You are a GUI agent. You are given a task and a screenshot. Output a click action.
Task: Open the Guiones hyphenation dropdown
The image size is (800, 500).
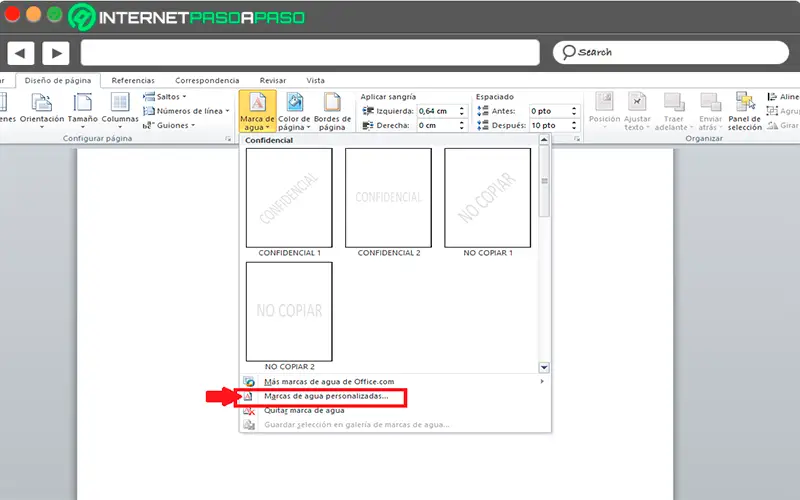coord(169,125)
